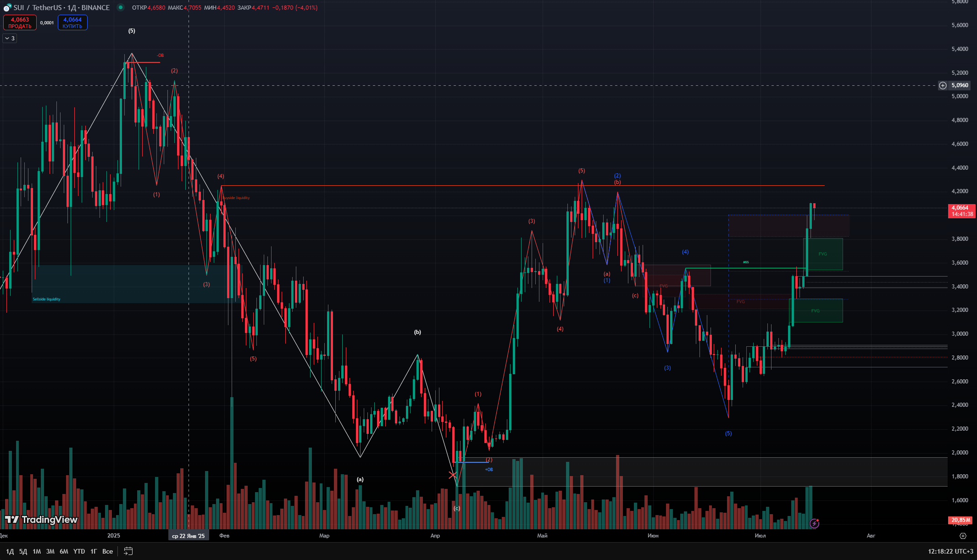Select the 6М time range
The image size is (977, 560).
(x=64, y=551)
